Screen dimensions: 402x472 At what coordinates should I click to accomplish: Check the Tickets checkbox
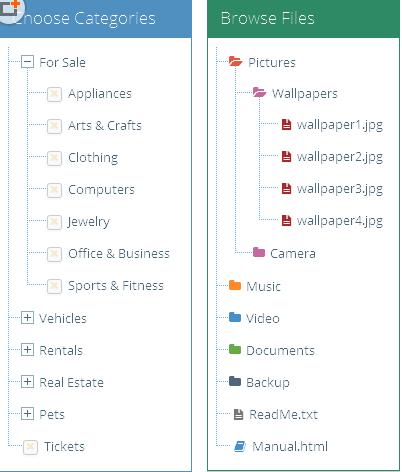pos(30,447)
